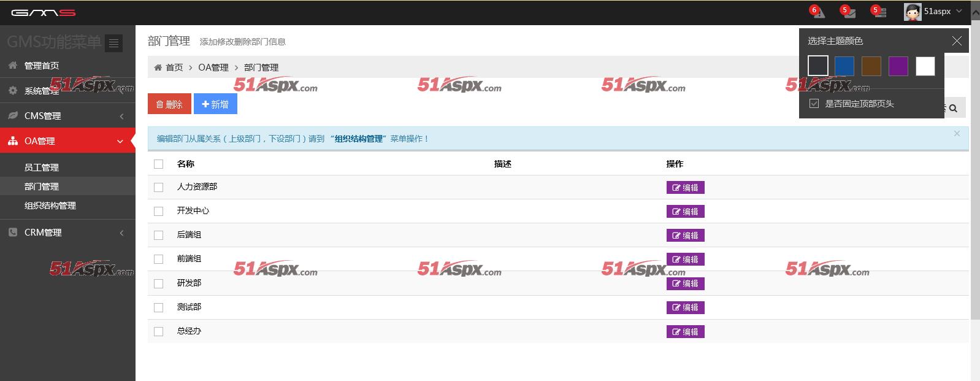
Task: Click the home icon in breadcrumb
Action: 158,67
